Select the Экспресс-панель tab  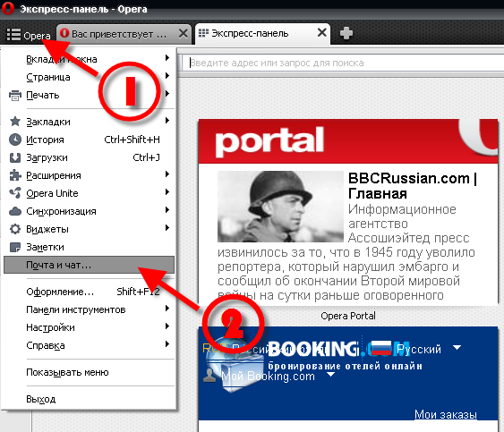pyautogui.click(x=257, y=33)
